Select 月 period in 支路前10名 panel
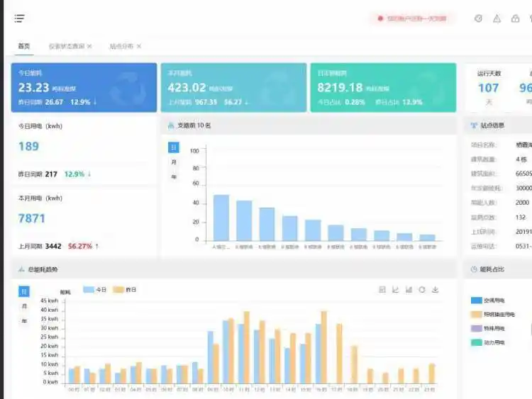Viewport: 532px width, 399px height. 174,162
